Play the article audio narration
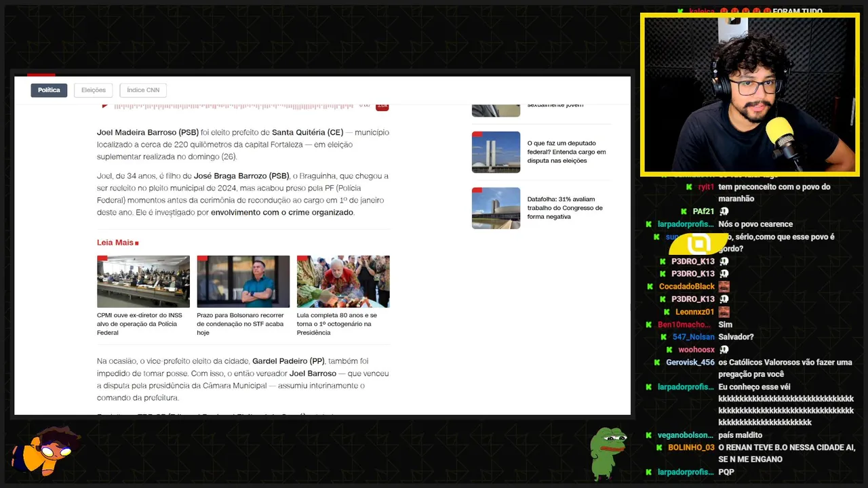The height and width of the screenshot is (488, 868). [x=105, y=106]
